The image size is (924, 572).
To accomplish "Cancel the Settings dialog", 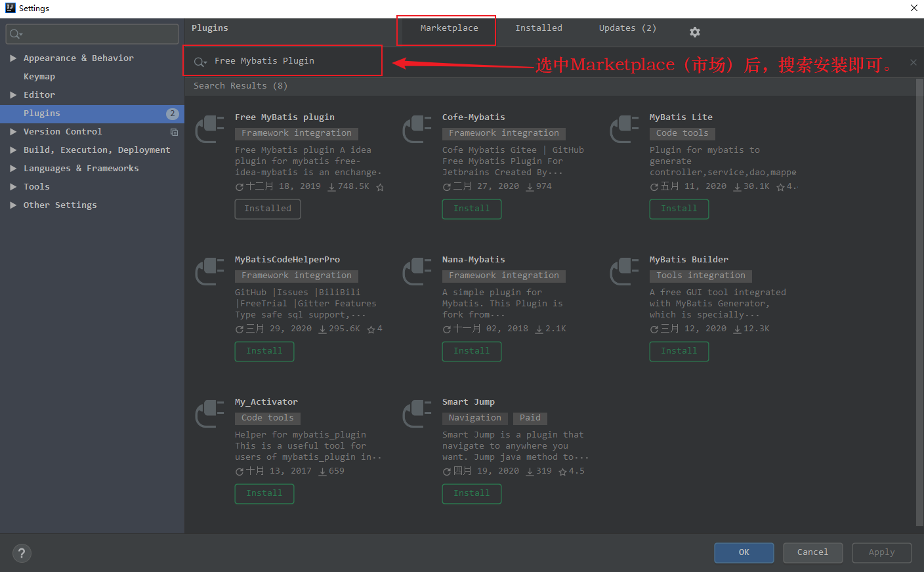I will (x=813, y=552).
